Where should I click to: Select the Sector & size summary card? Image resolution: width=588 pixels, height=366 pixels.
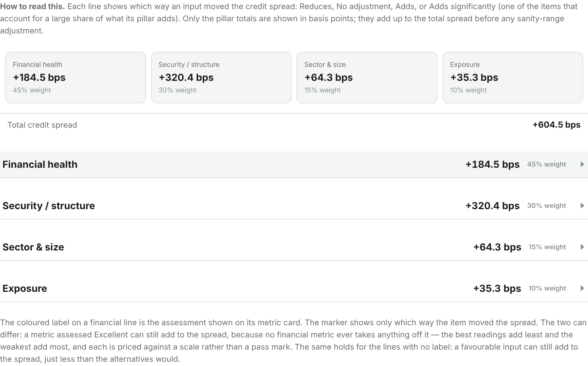[367, 78]
